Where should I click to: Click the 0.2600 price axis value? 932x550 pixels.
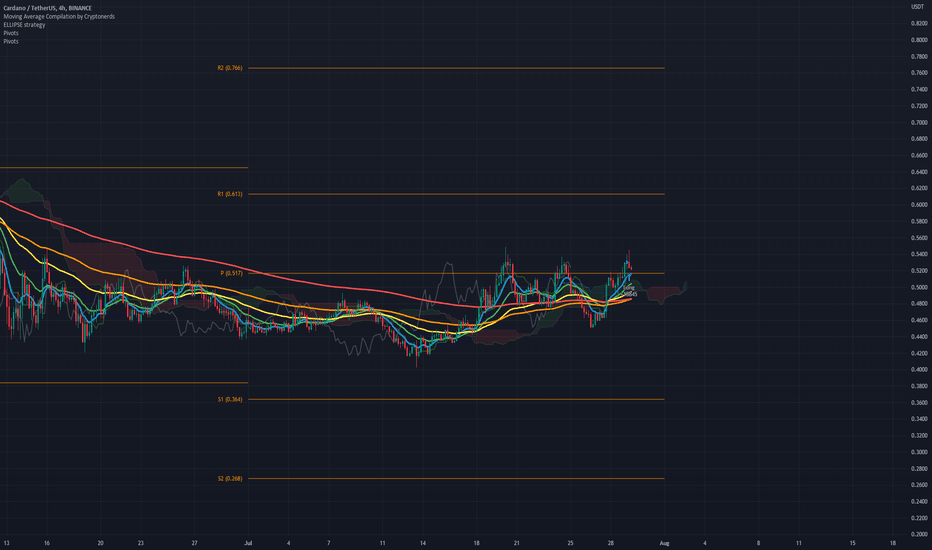click(919, 485)
